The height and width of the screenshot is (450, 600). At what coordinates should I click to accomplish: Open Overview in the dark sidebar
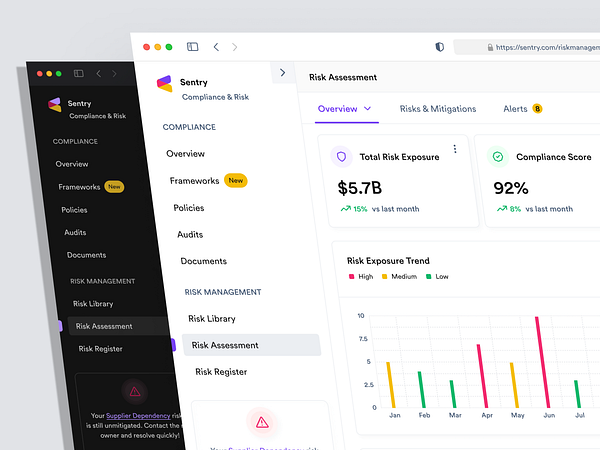[72, 164]
